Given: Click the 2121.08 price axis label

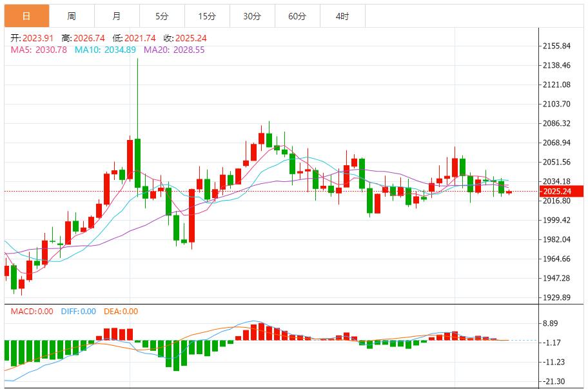Looking at the screenshot, I should click(x=557, y=85).
